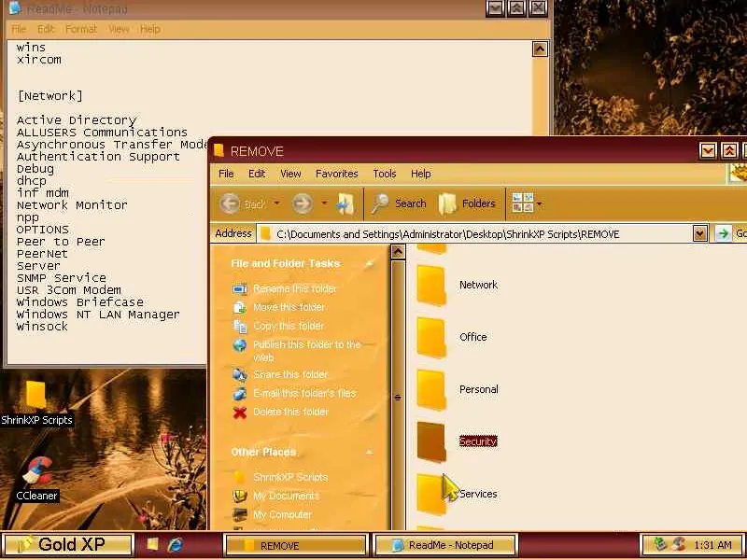
Task: Click the Rename this folder icon
Action: 240,289
